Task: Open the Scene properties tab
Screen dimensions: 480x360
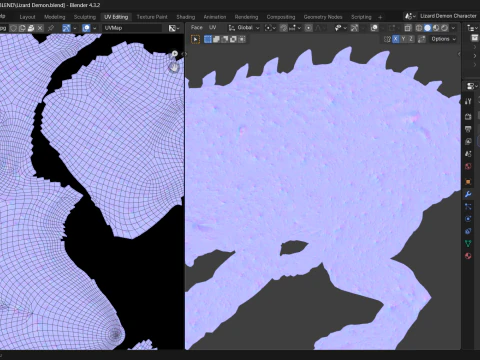Action: point(468,154)
